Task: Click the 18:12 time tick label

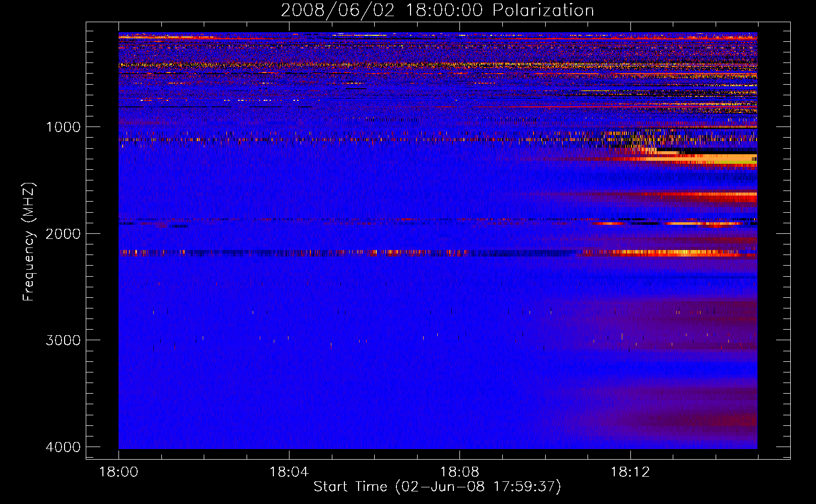Action: pyautogui.click(x=630, y=472)
